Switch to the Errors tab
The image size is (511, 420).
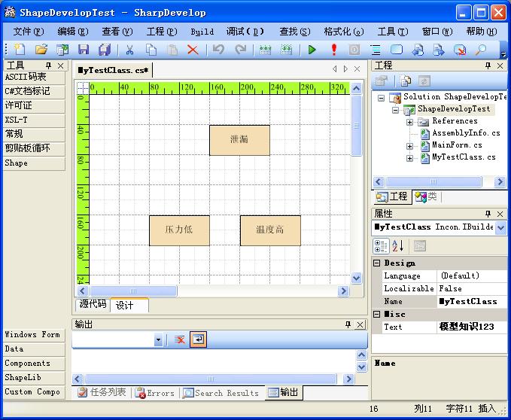pyautogui.click(x=155, y=393)
